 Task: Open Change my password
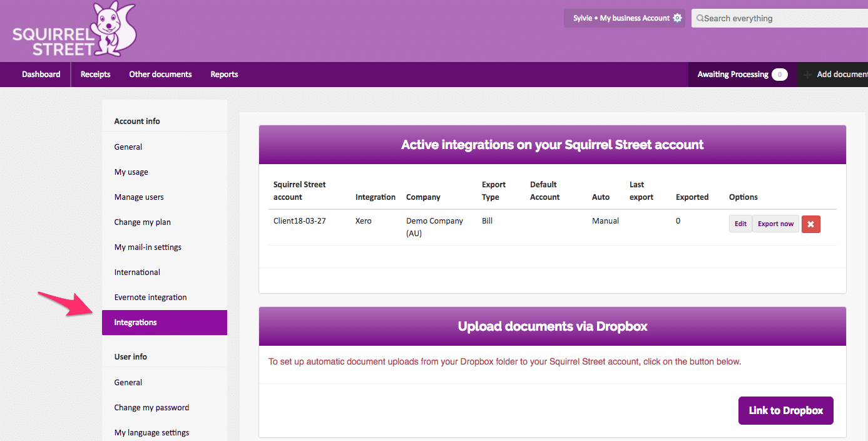coord(151,407)
